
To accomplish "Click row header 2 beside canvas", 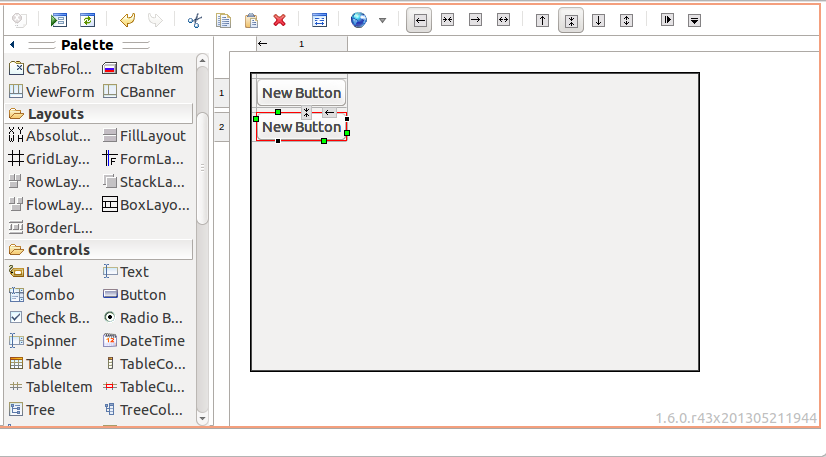I will pyautogui.click(x=222, y=127).
